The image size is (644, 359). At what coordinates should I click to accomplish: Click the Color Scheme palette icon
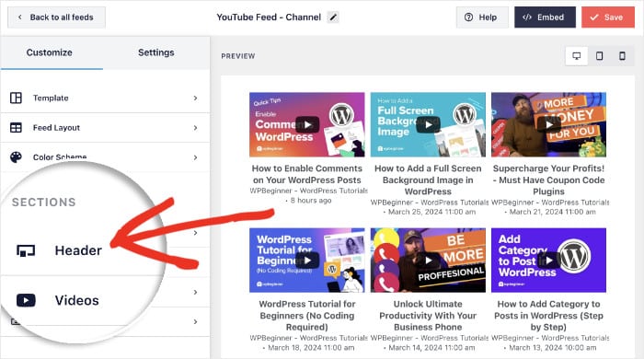16,157
